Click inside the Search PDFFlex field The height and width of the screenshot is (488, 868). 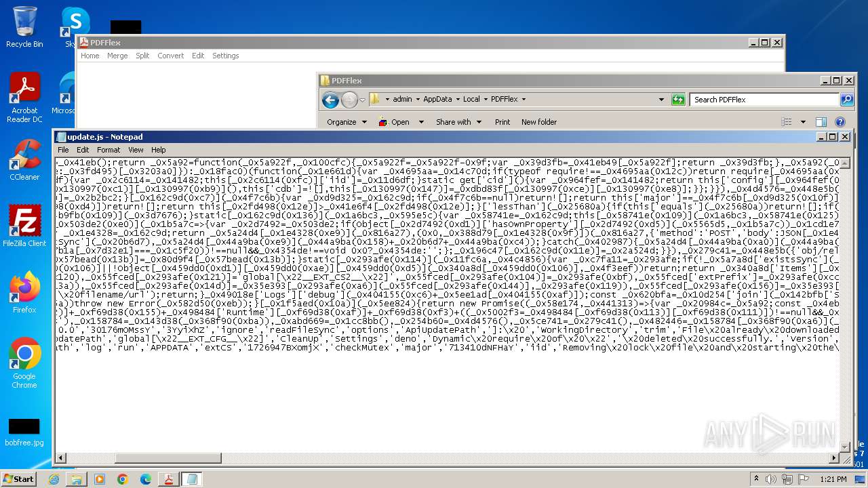(x=765, y=100)
